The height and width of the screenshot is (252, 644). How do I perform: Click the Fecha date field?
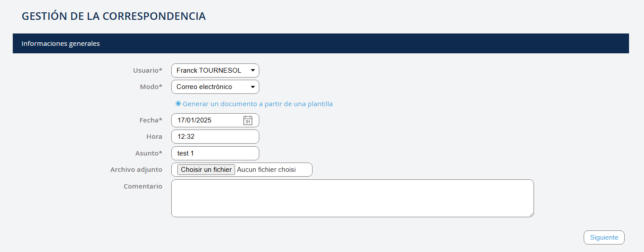coord(207,120)
